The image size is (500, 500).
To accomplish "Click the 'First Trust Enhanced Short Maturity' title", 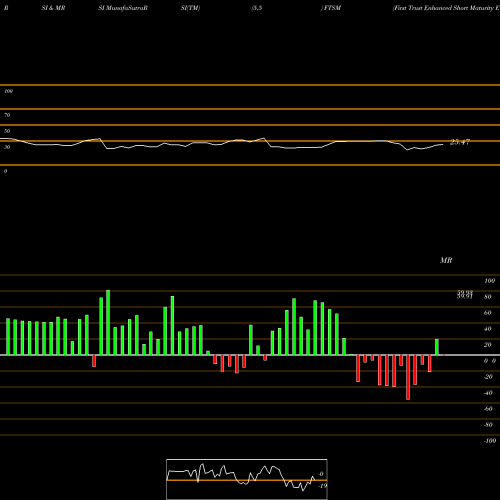I will coord(446,8).
